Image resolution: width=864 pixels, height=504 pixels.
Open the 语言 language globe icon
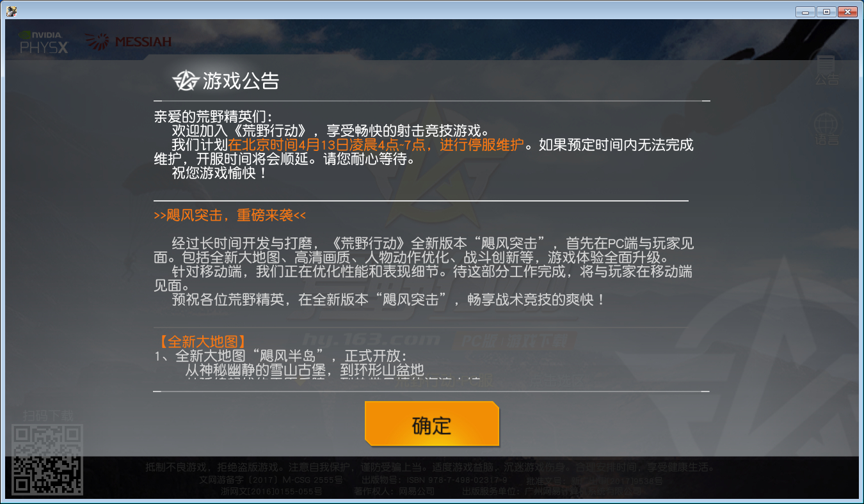tap(826, 129)
